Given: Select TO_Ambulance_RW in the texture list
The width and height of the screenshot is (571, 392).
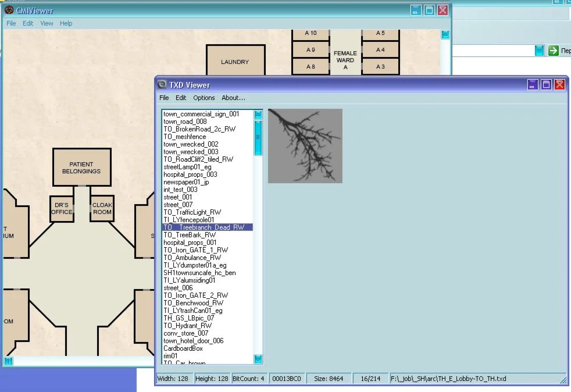Looking at the screenshot, I should coord(192,258).
